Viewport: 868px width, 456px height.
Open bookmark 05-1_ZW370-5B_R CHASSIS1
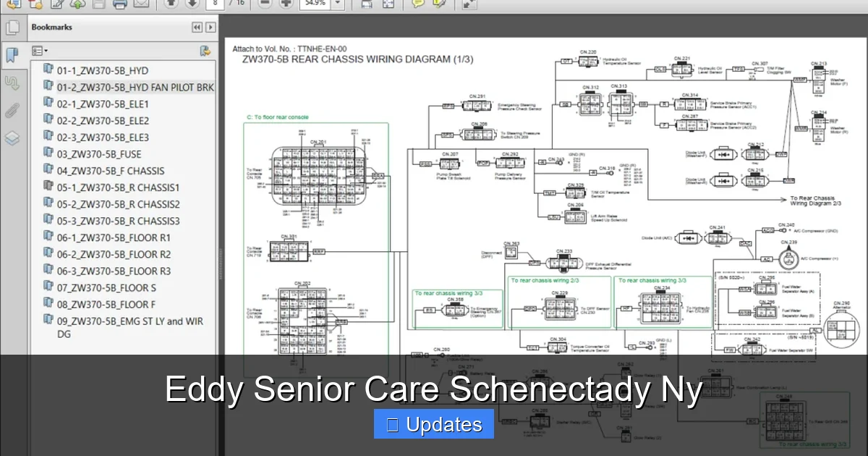coord(119,187)
